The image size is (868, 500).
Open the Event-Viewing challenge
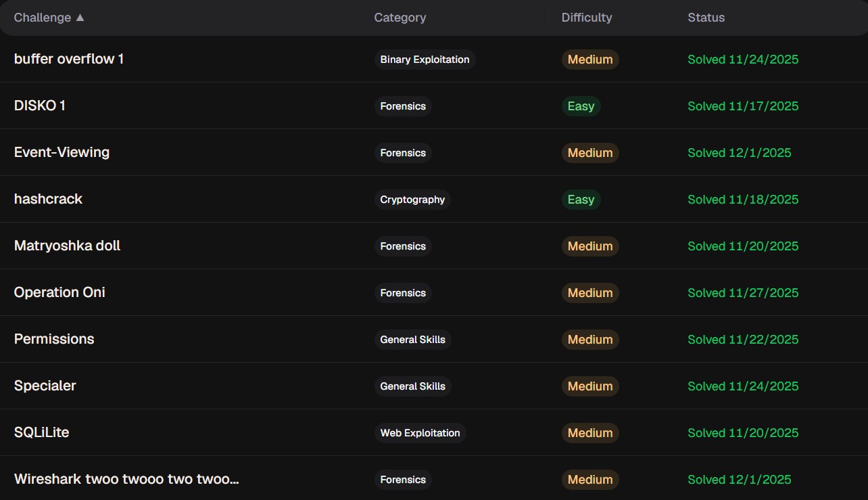(62, 152)
